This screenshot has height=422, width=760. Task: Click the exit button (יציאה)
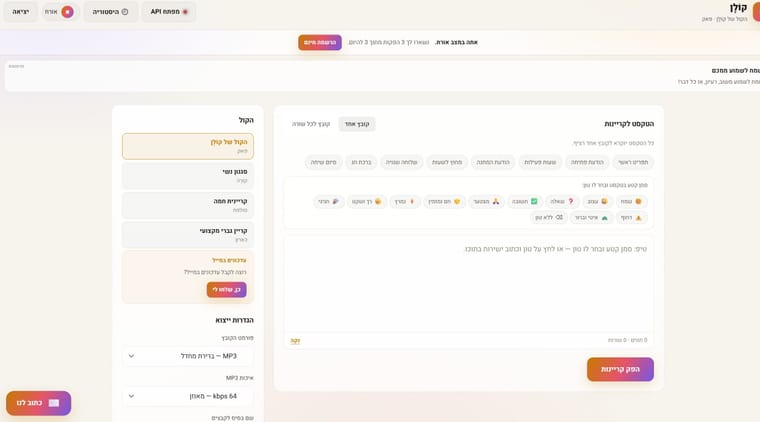(20, 12)
